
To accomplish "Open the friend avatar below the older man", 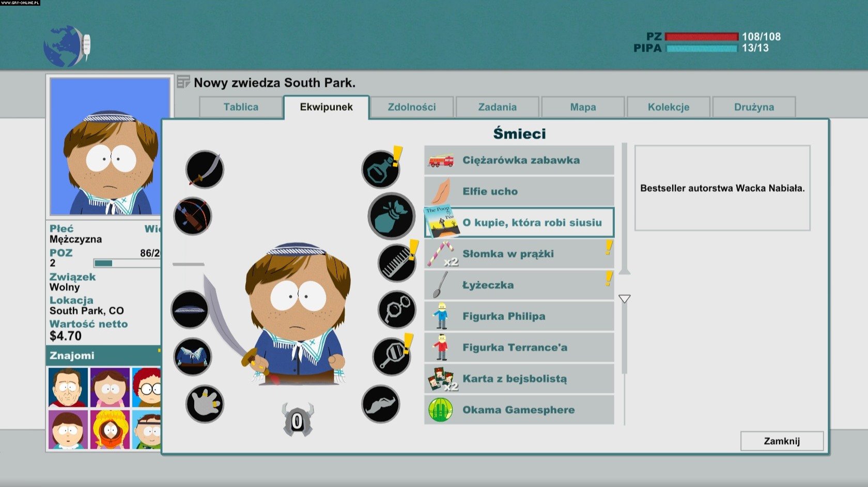I will (68, 430).
